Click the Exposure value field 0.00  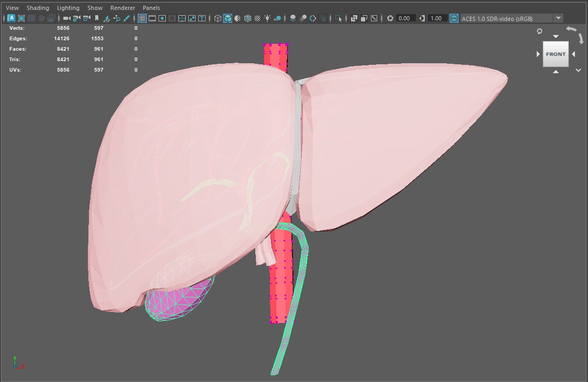click(405, 18)
